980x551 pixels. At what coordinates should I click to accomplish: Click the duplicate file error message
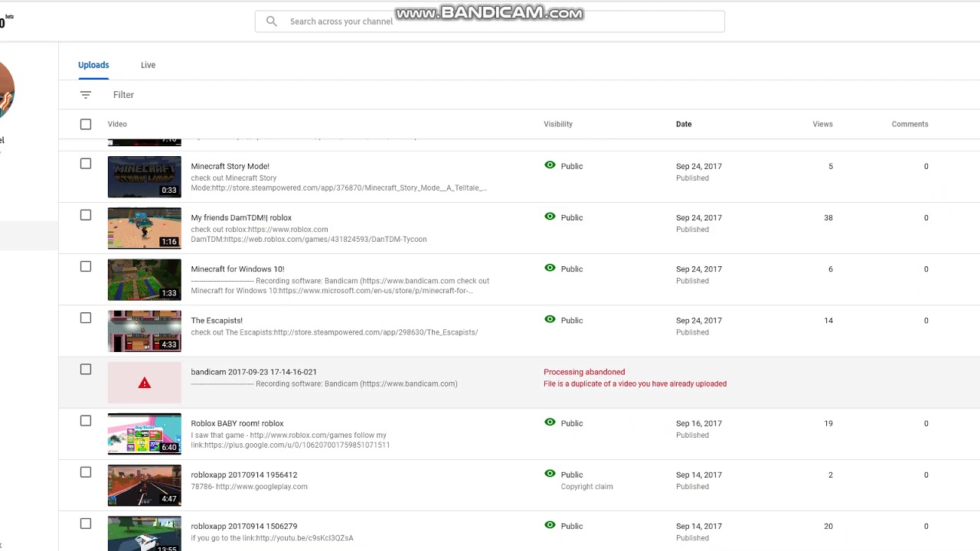pyautogui.click(x=635, y=384)
